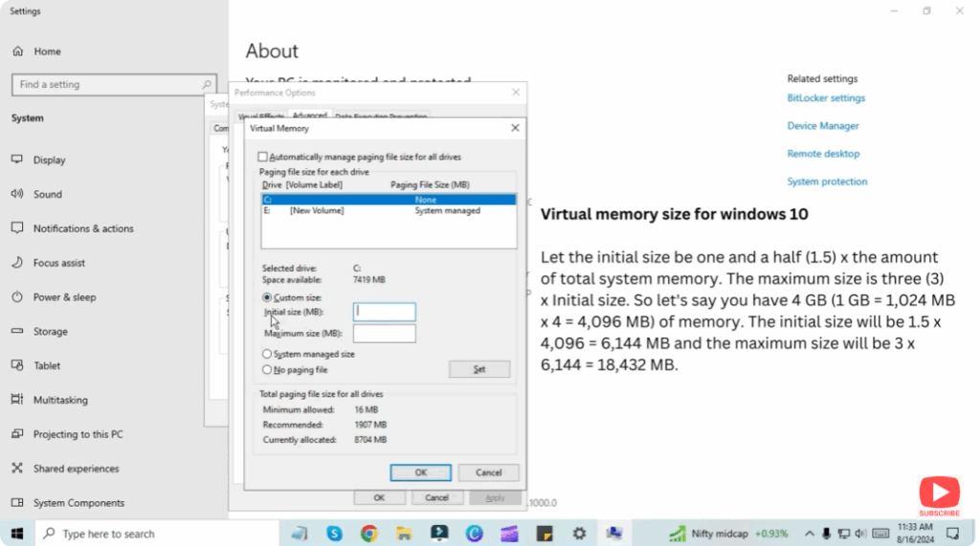Launch Google Chrome from the taskbar

368,534
